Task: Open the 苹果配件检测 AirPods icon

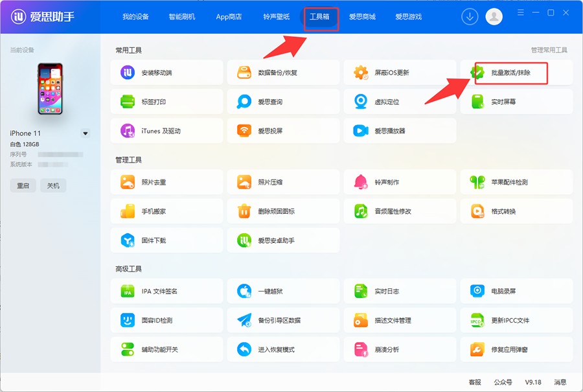Action: (477, 182)
